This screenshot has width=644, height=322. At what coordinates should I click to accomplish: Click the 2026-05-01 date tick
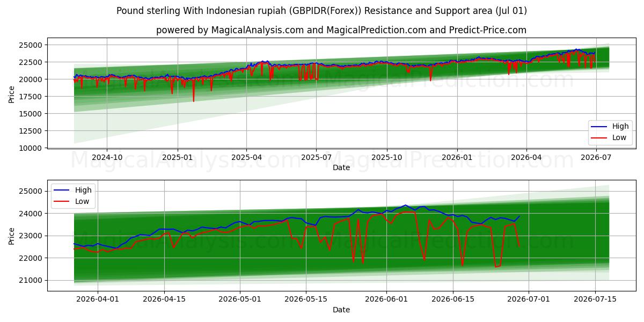pyautogui.click(x=239, y=299)
